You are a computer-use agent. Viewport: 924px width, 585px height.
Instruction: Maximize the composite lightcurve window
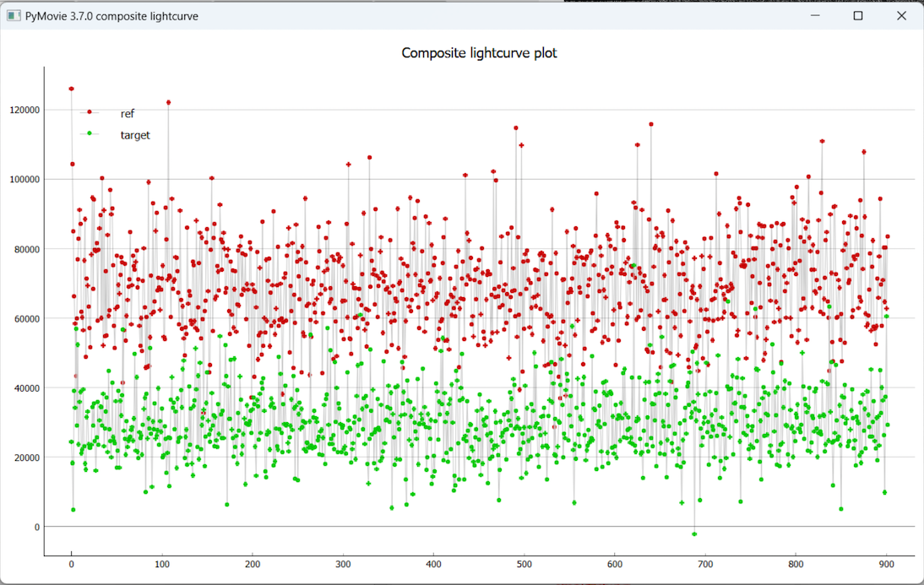[858, 15]
